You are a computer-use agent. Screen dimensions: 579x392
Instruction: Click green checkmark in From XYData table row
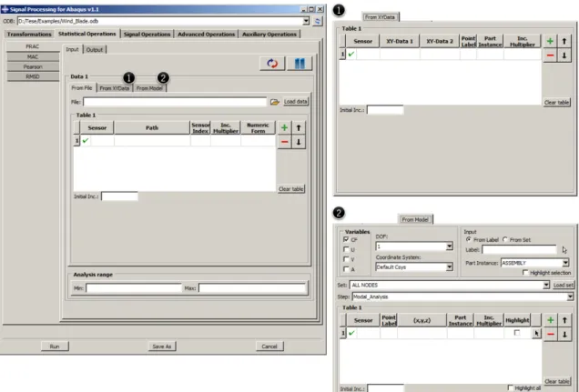[351, 55]
